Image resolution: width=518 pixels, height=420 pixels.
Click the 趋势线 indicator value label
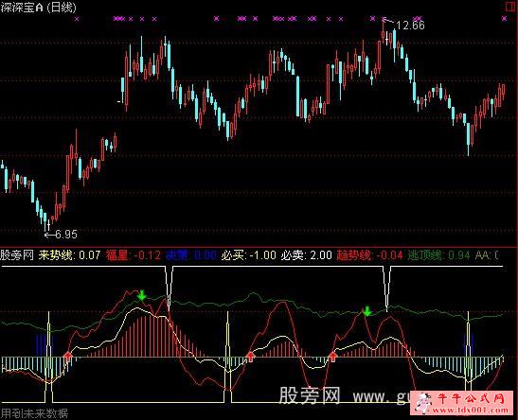pyautogui.click(x=369, y=255)
